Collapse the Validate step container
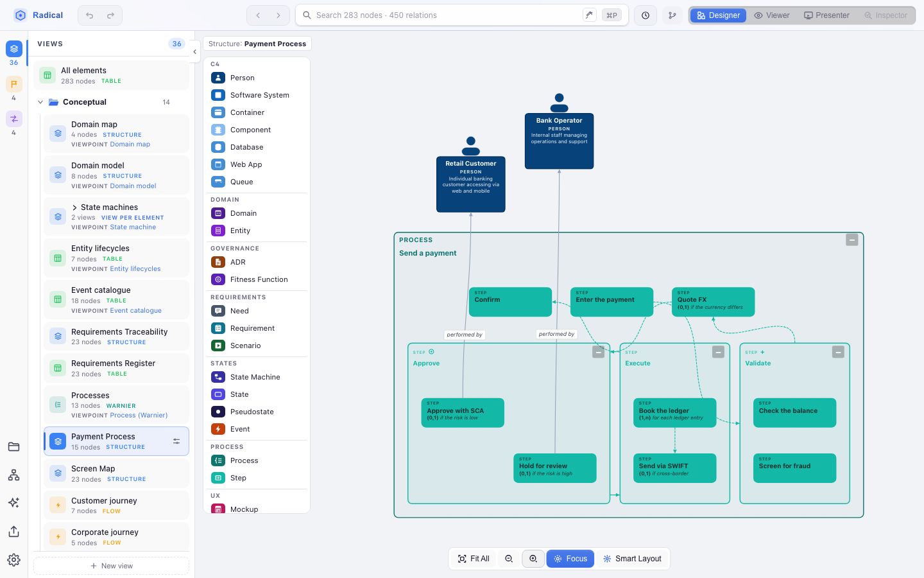This screenshot has height=578, width=924. point(838,352)
